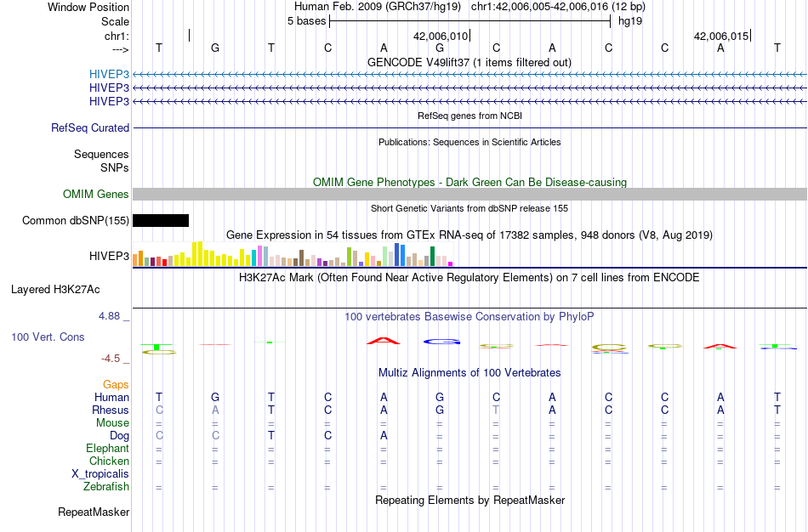The image size is (808, 532).
Task: Click the '-4.5' PhyloP lower axis value
Action: 111,359
